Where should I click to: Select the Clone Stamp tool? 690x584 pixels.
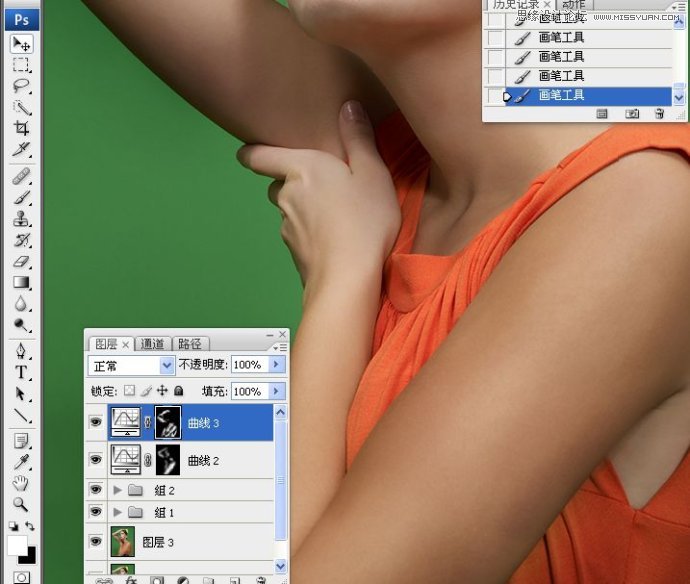tap(21, 219)
